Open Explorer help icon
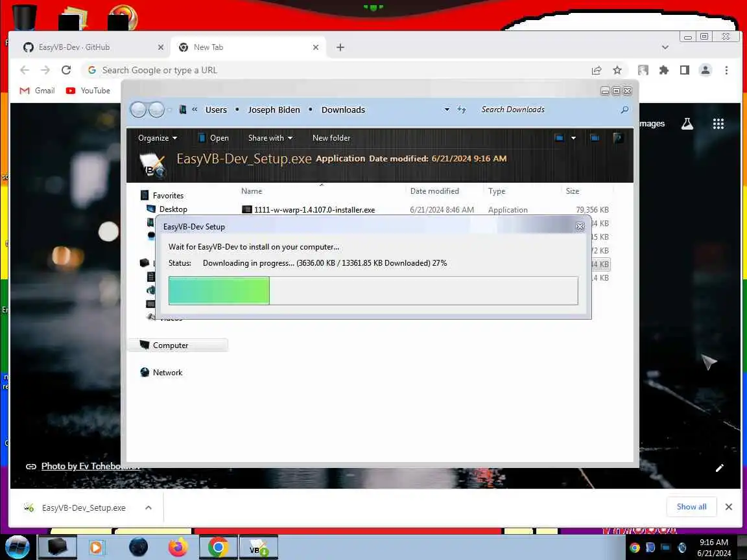This screenshot has width=747, height=560. [x=618, y=138]
